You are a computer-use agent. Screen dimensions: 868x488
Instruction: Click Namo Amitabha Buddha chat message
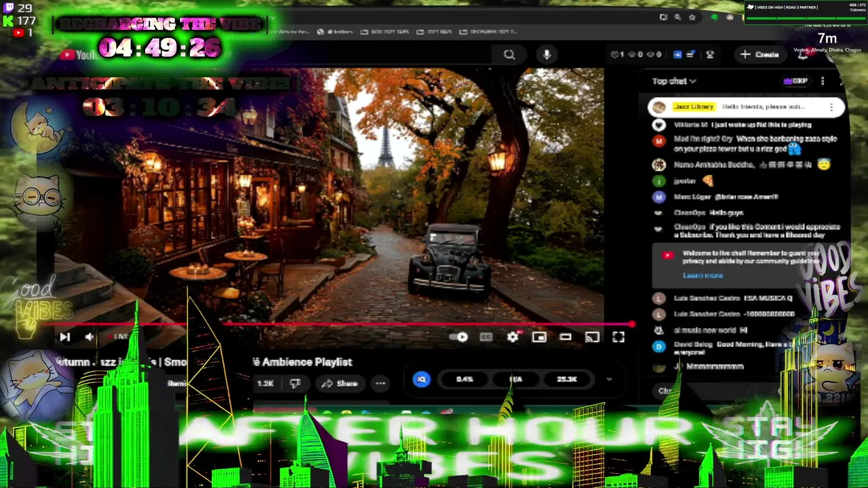pos(743,165)
